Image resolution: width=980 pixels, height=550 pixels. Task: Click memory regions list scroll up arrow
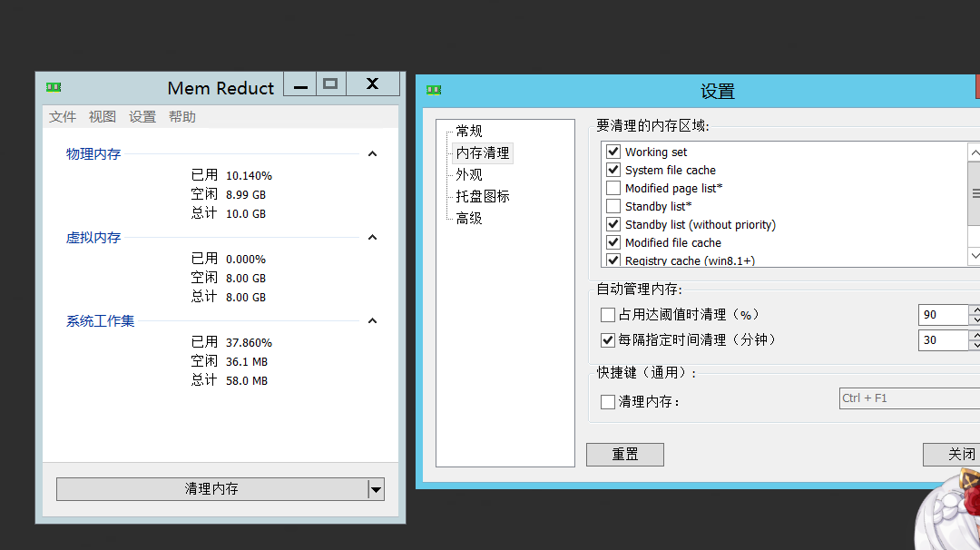(975, 152)
